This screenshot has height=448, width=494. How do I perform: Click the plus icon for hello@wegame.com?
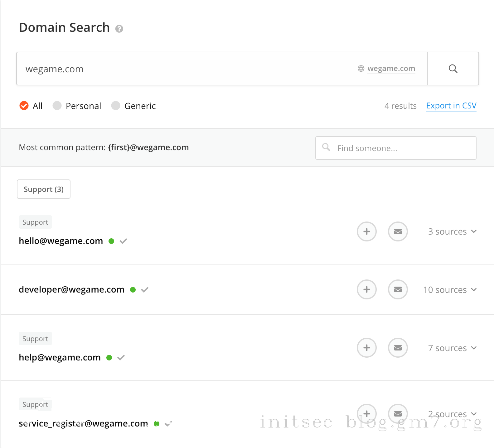click(366, 231)
